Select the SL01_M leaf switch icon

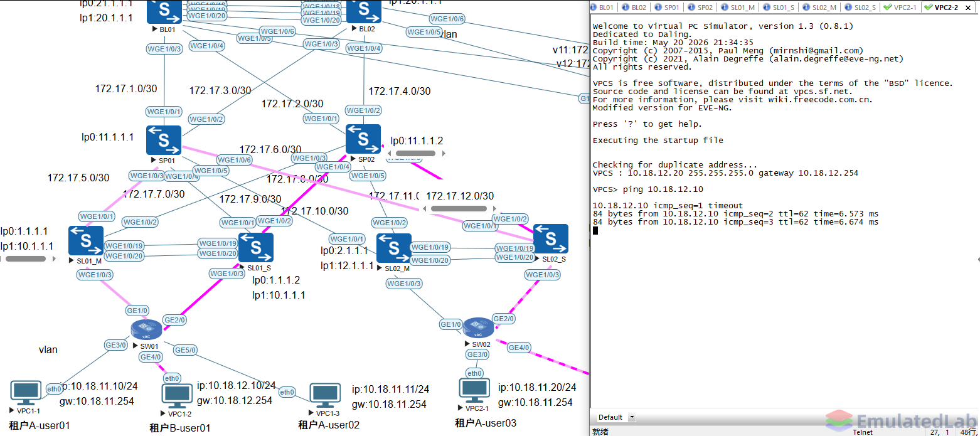tap(86, 241)
